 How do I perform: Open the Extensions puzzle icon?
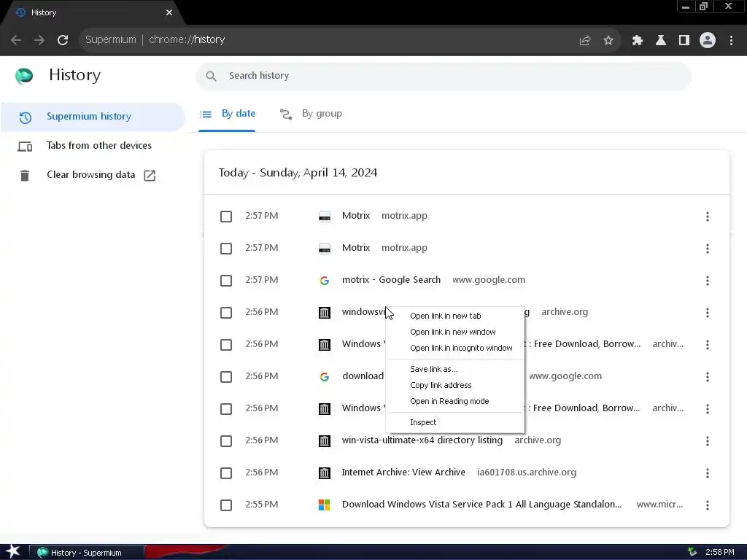coord(637,41)
